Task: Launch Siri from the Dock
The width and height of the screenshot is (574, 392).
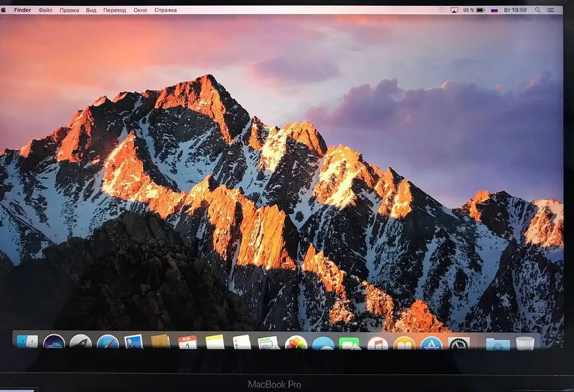Action: [x=54, y=342]
